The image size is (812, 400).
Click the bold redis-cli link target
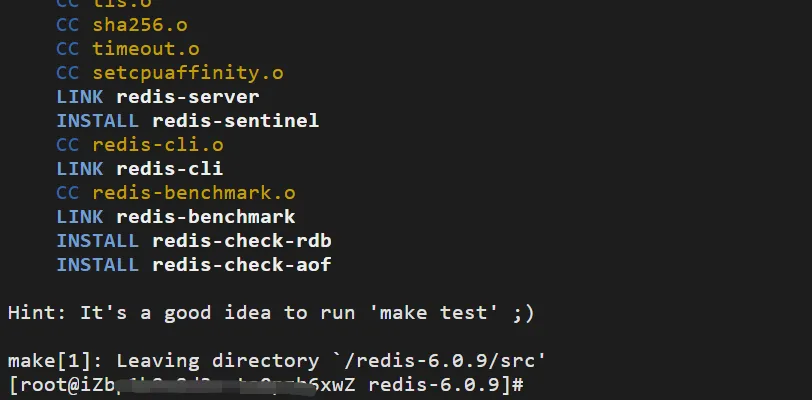coord(170,169)
